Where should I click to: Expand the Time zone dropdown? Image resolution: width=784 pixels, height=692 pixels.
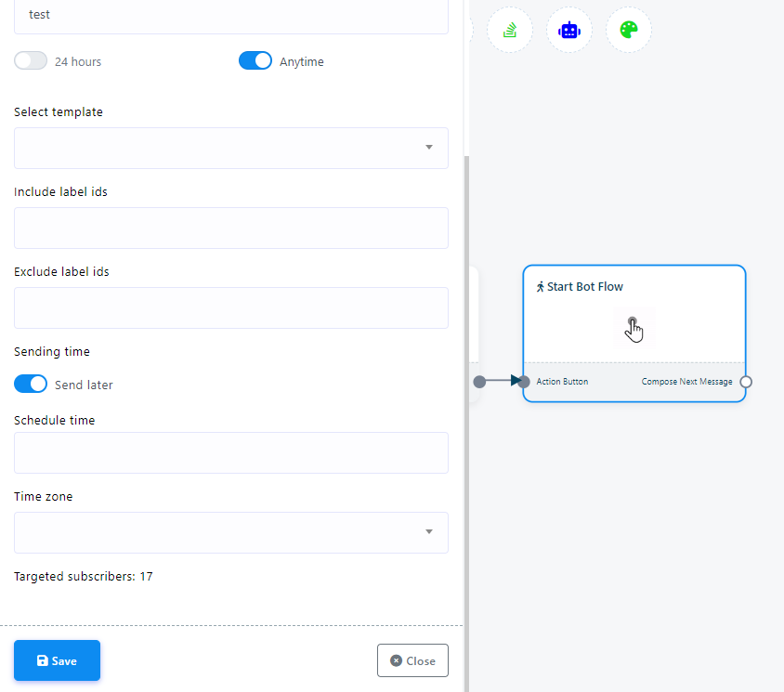[230, 532]
